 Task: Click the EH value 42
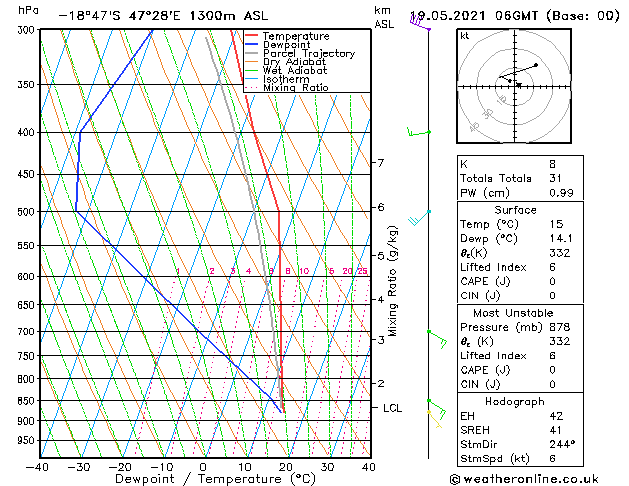[x=556, y=416]
